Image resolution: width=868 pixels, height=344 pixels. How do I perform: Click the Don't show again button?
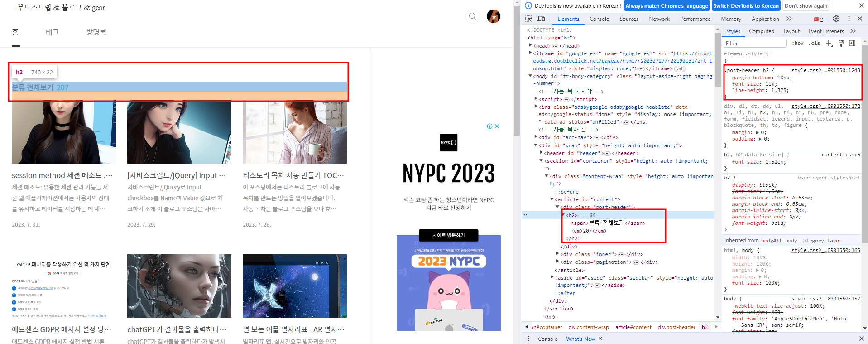806,5
